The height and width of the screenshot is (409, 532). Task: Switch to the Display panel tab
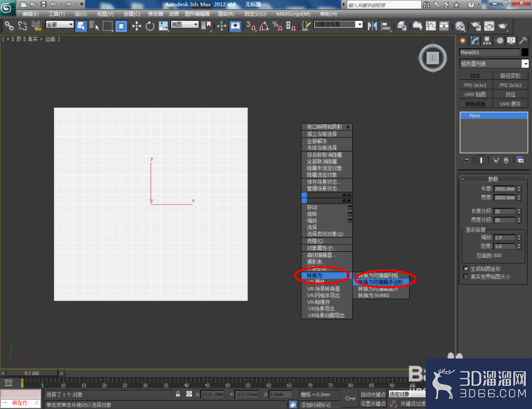coord(511,41)
